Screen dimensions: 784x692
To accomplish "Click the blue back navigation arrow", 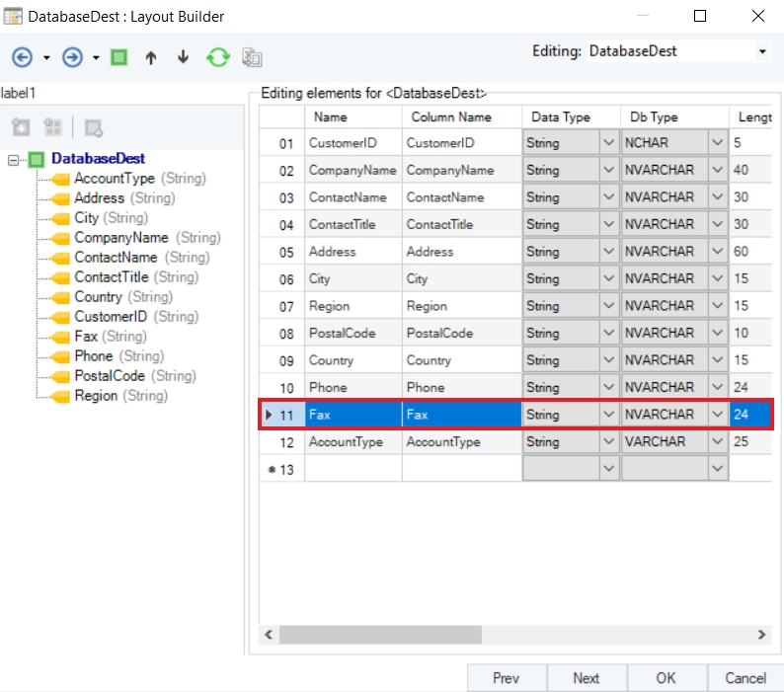I will coord(23,57).
